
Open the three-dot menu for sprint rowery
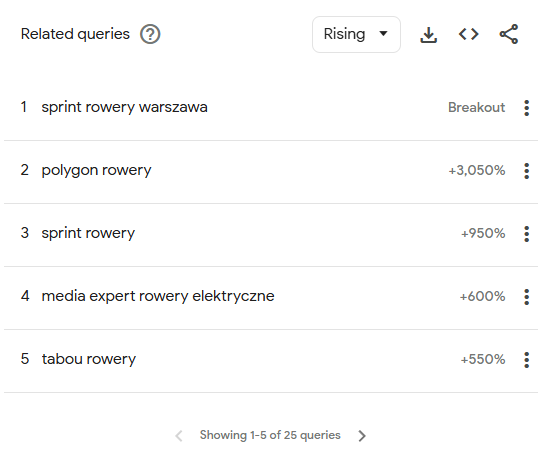[x=527, y=234]
